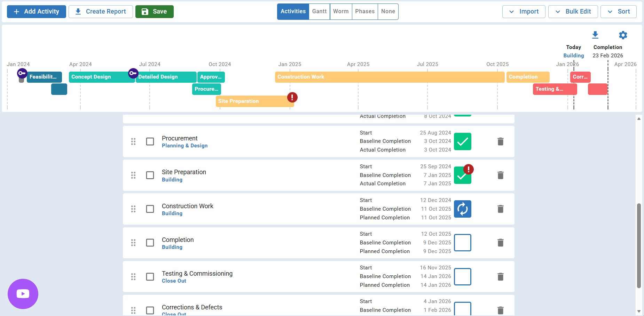Image resolution: width=644 pixels, height=316 pixels.
Task: Click trash icon for Construction Work
Action: pyautogui.click(x=500, y=209)
